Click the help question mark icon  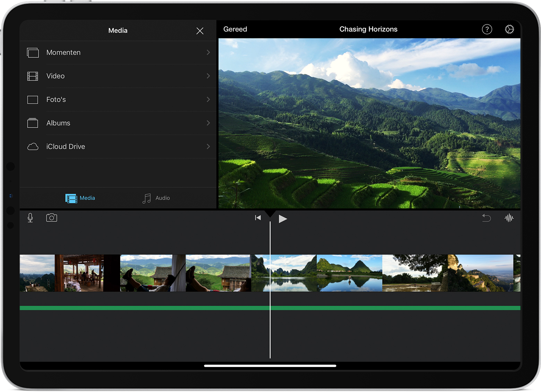(x=487, y=29)
